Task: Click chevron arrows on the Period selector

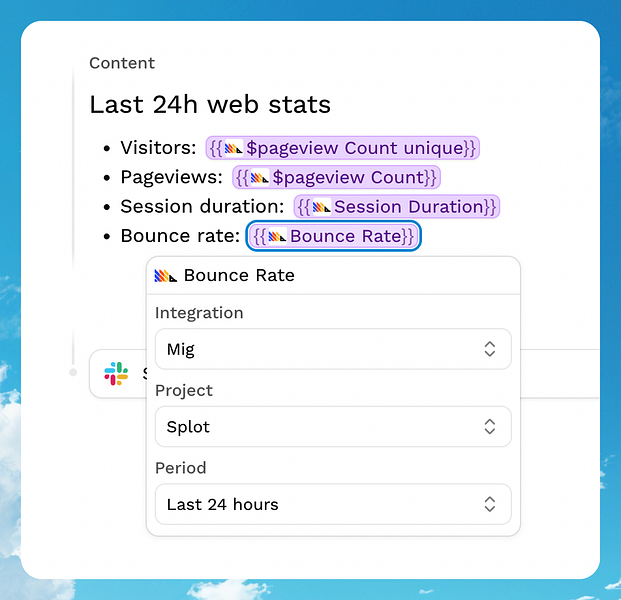Action: (x=490, y=504)
